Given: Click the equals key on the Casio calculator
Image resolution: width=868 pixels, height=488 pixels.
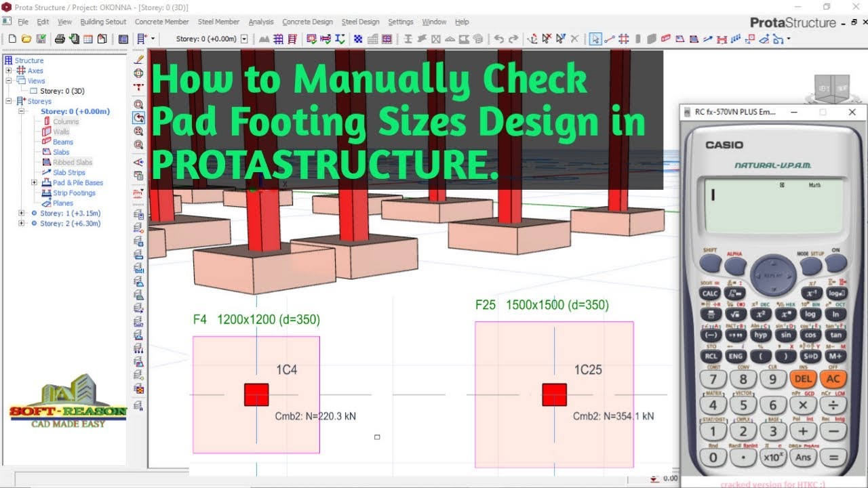Looking at the screenshot, I should [x=832, y=456].
